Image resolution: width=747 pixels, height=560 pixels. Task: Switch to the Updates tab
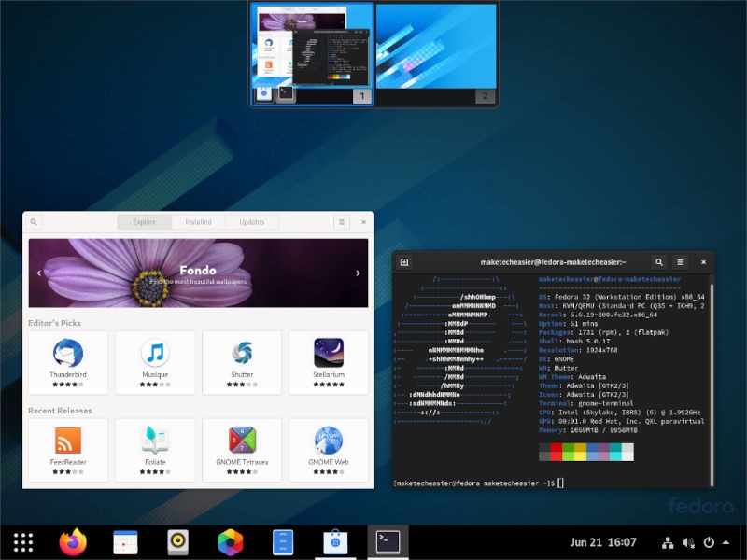click(x=251, y=222)
